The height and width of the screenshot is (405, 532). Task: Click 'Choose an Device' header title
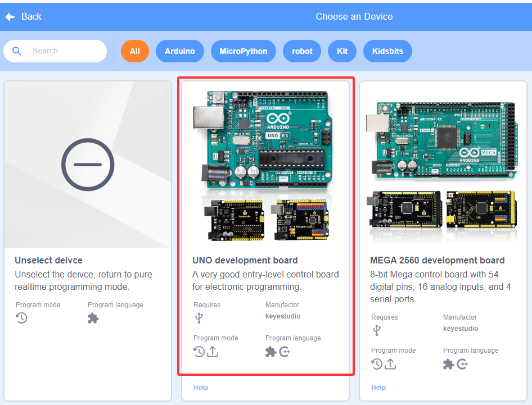click(x=354, y=17)
